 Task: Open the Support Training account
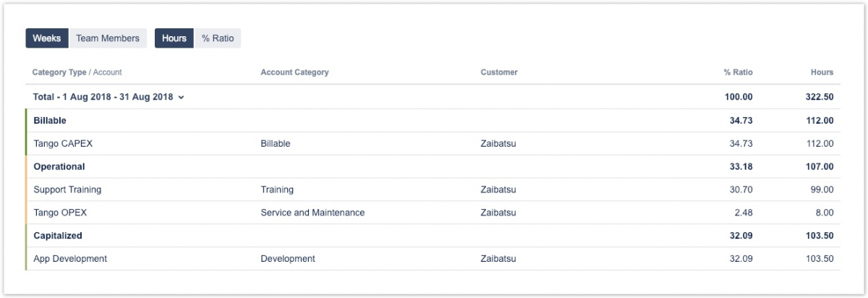67,190
